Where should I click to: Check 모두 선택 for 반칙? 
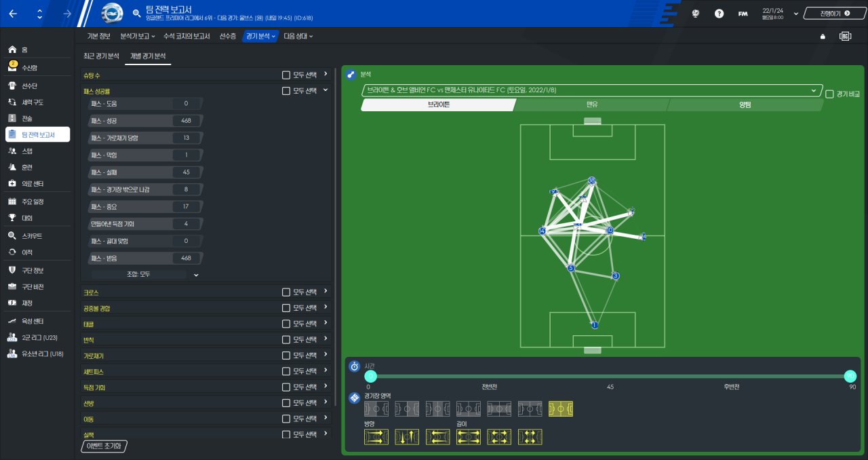pos(286,340)
